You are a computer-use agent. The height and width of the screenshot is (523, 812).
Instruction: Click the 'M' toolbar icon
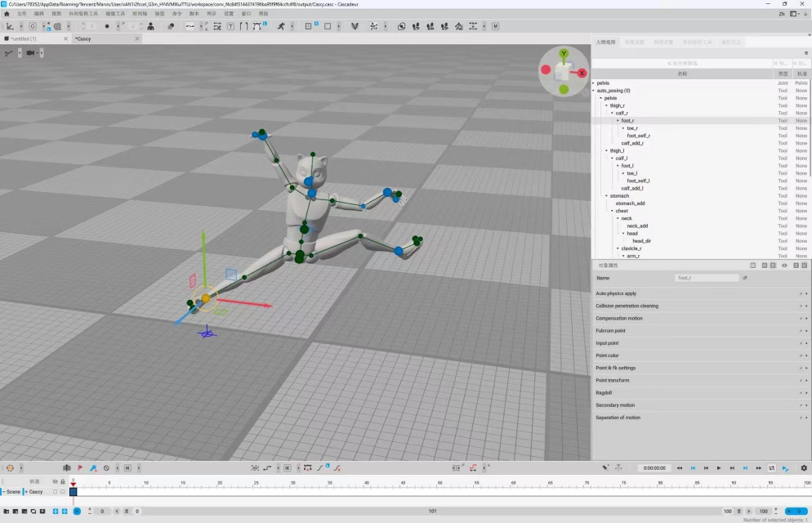coord(496,26)
